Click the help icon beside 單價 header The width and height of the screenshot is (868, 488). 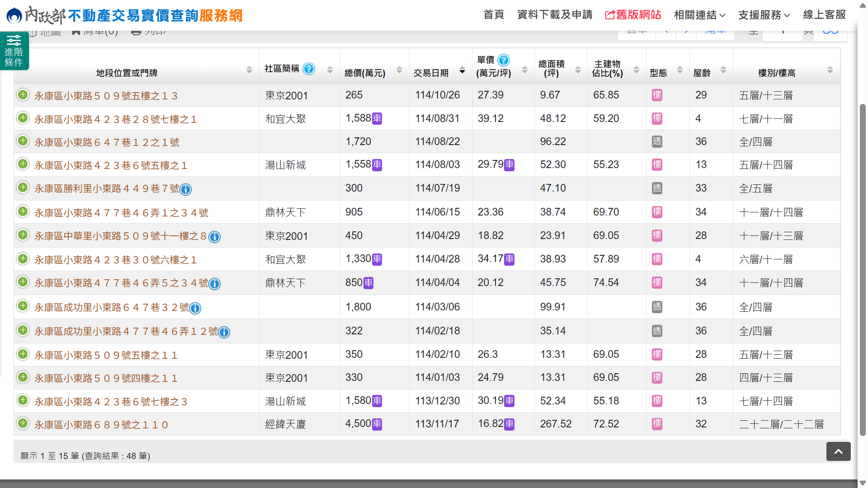point(504,60)
